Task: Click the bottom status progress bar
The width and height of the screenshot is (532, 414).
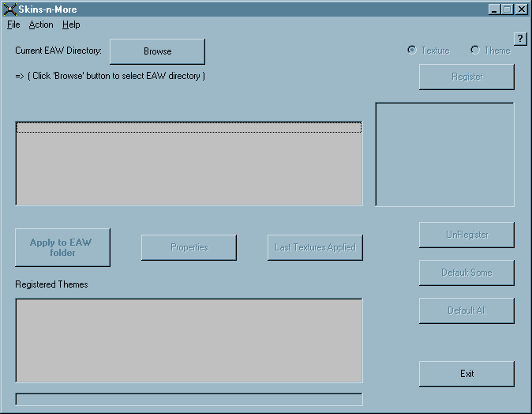Action: (x=189, y=400)
